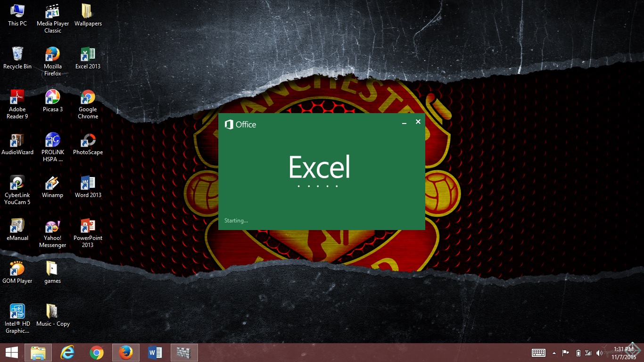Open Adobe Reader 9
Screen dimensions: 644x362
[17, 97]
